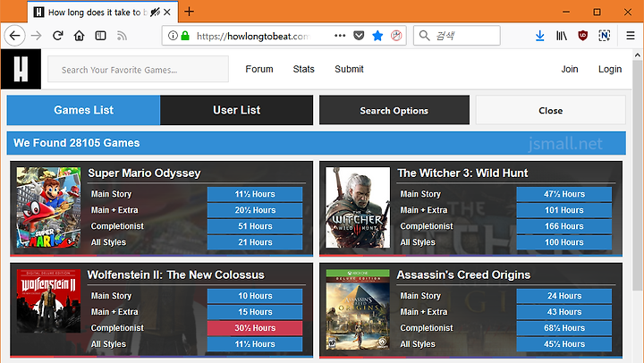This screenshot has height=363, width=644.
Task: Click the blue bookmark star
Action: tap(377, 36)
